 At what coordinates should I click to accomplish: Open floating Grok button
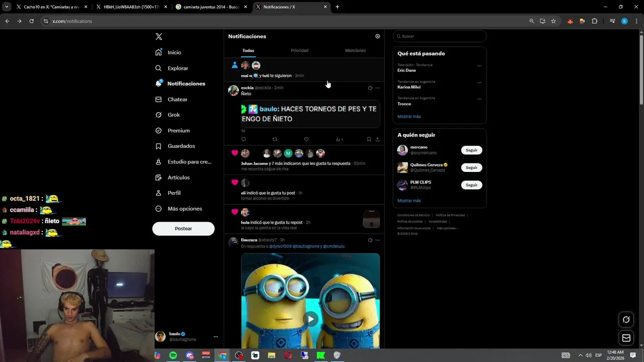click(626, 319)
